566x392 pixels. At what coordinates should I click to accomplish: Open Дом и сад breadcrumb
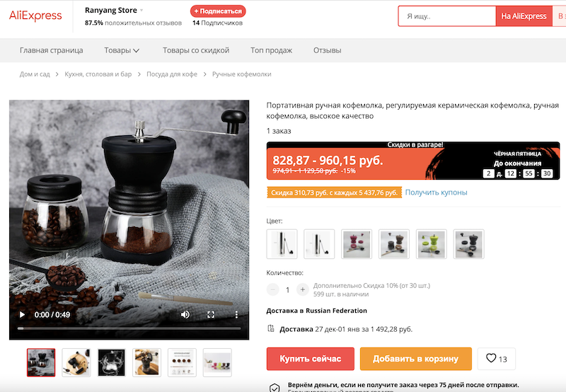(x=35, y=74)
